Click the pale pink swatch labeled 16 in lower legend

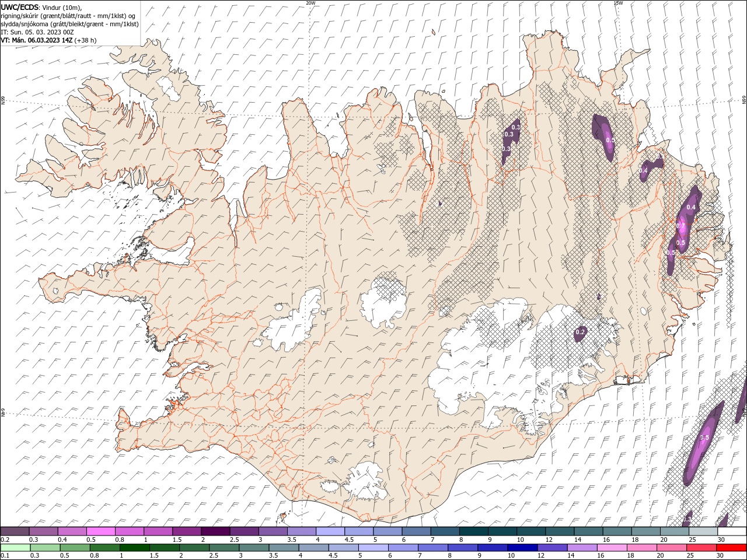(x=612, y=548)
